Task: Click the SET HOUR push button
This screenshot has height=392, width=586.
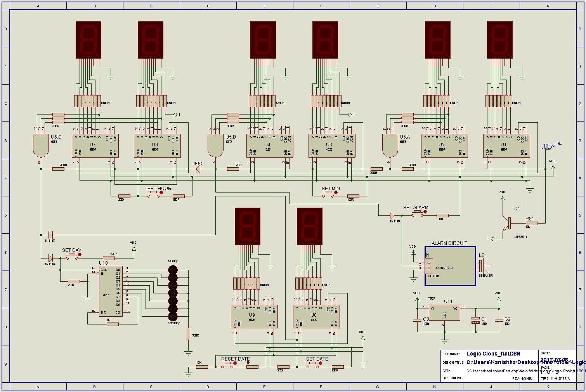Action: point(153,194)
